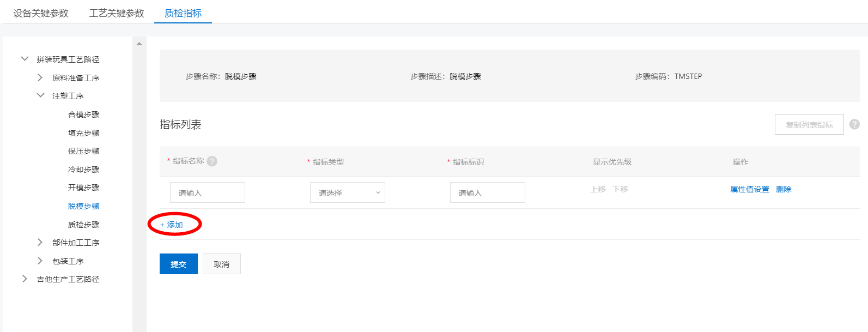Collapse the 注塑工序 node
This screenshot has height=332, width=868.
[x=40, y=95]
